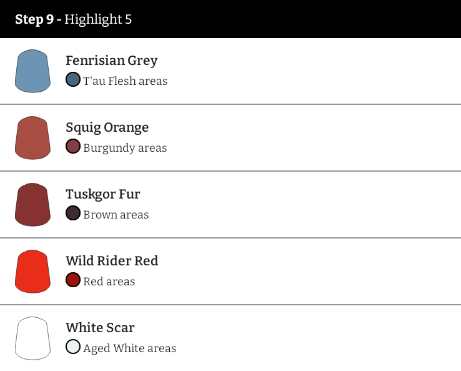The width and height of the screenshot is (461, 371).
Task: Click the T'au Flesh color dot
Action: (73, 80)
